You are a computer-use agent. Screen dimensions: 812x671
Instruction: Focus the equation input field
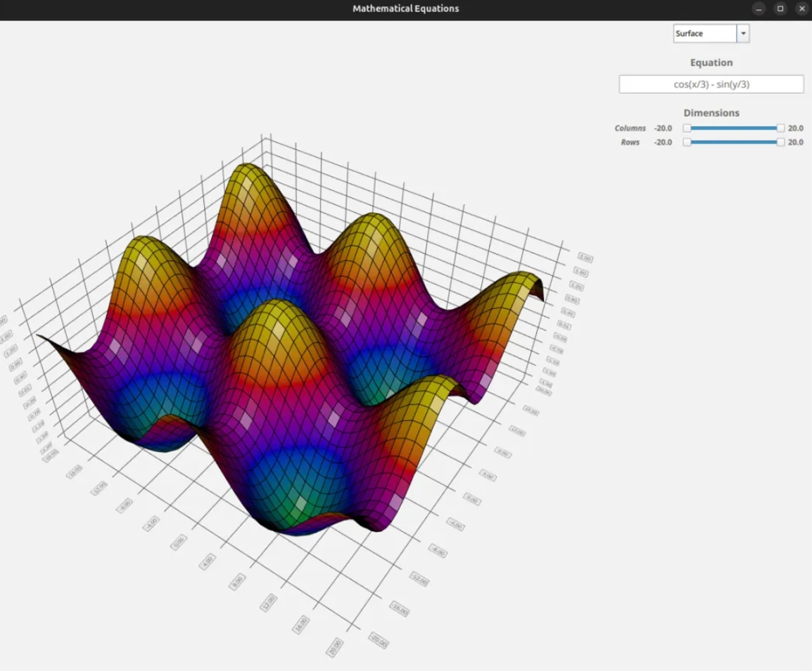click(711, 84)
